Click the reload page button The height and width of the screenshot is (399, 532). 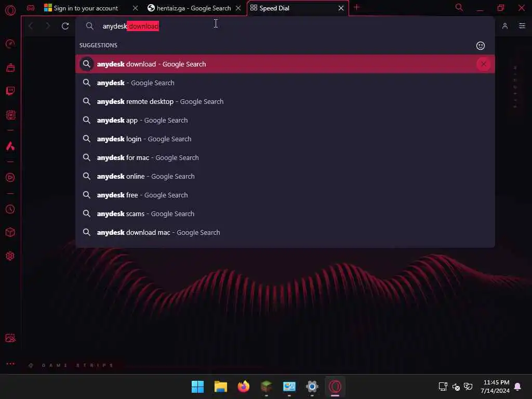[65, 26]
